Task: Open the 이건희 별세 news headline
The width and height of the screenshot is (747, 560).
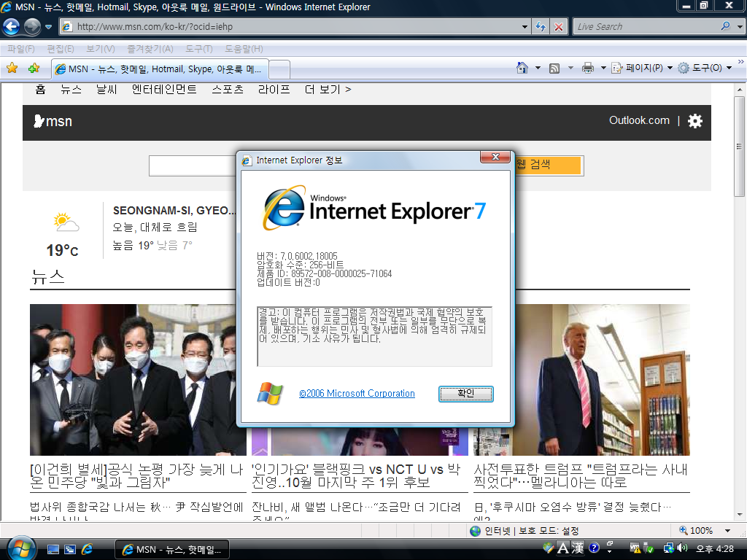Action: tap(136, 475)
